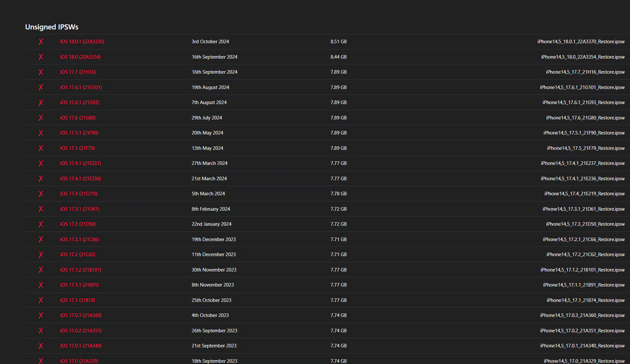Open the iOS 18.0 (22A3354) firmware link
Viewport: 630px width, 364px height.
pyautogui.click(x=80, y=57)
